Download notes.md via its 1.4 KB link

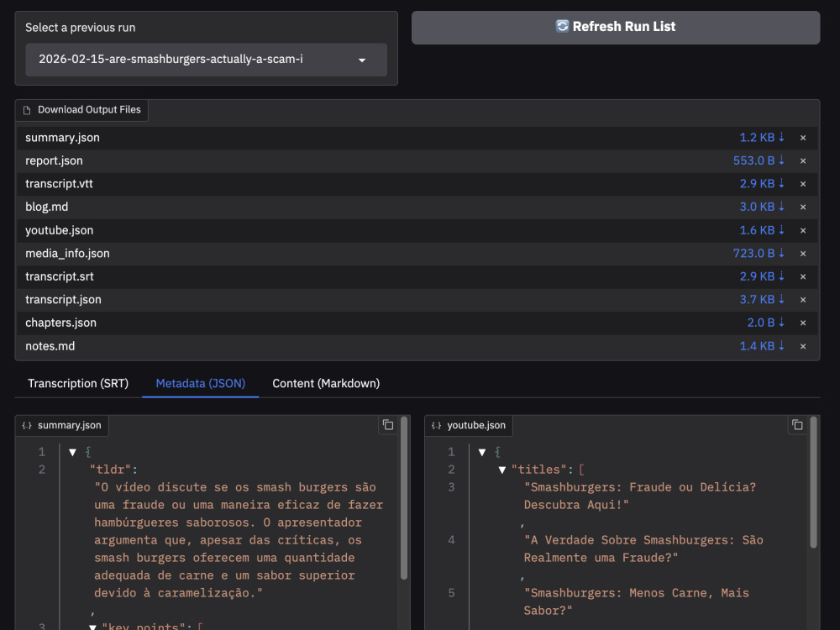tap(762, 346)
